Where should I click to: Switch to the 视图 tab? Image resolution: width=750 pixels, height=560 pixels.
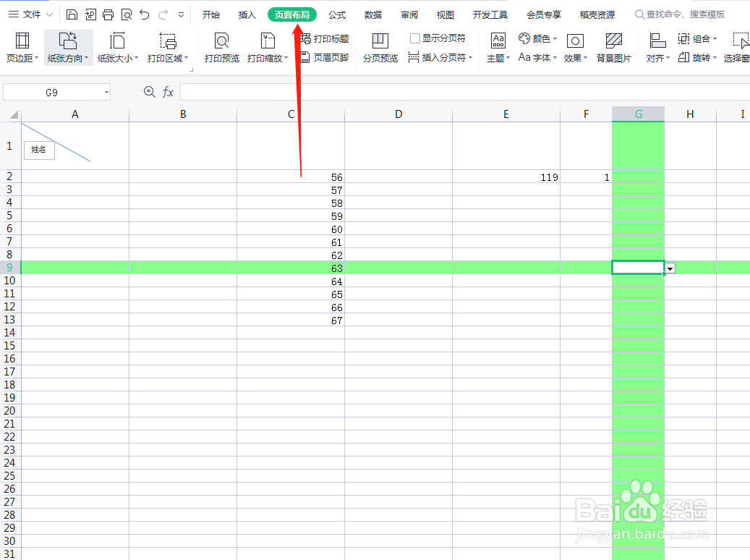point(445,15)
